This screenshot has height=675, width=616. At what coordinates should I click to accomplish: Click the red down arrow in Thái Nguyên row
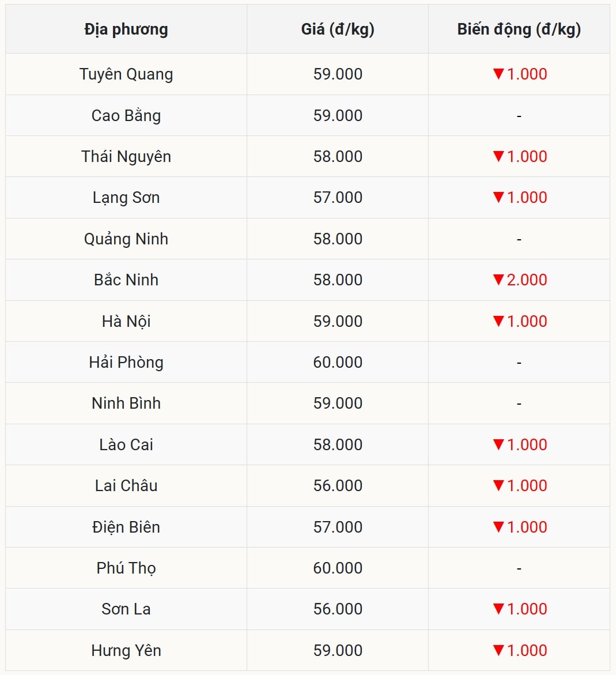coord(498,156)
